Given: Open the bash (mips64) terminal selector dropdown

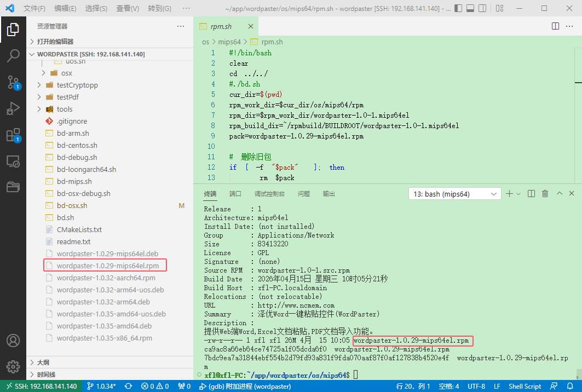Looking at the screenshot, I should pyautogui.click(x=454, y=194).
